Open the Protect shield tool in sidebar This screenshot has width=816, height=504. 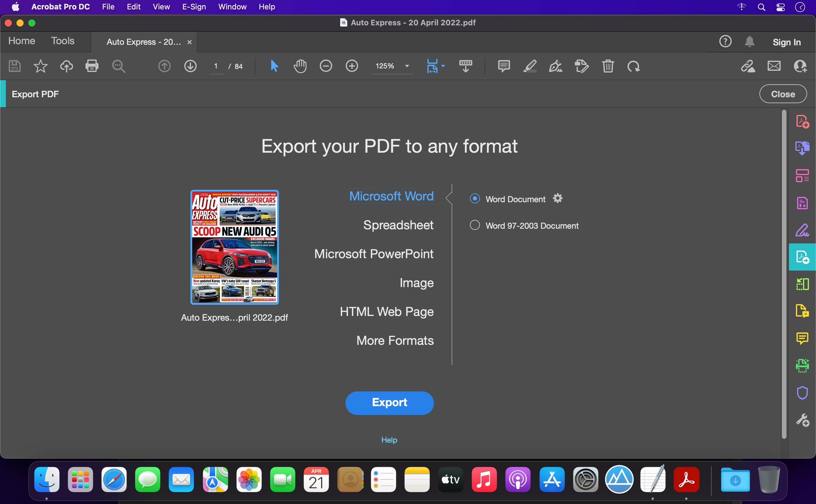pyautogui.click(x=802, y=393)
